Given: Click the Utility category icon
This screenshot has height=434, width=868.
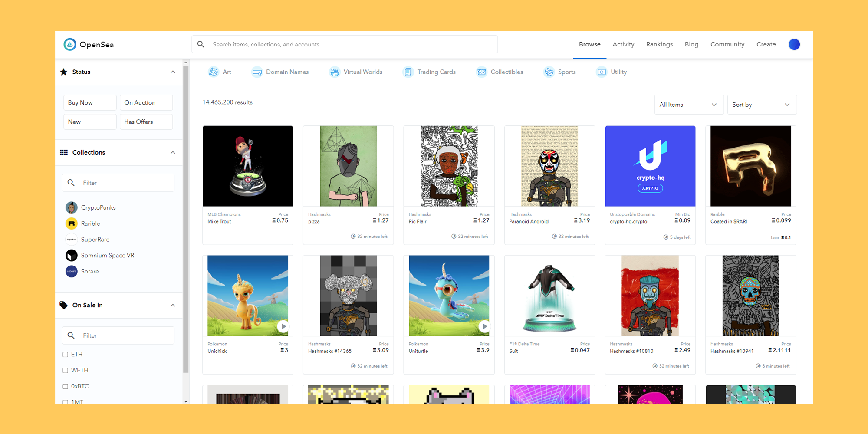Looking at the screenshot, I should 602,72.
